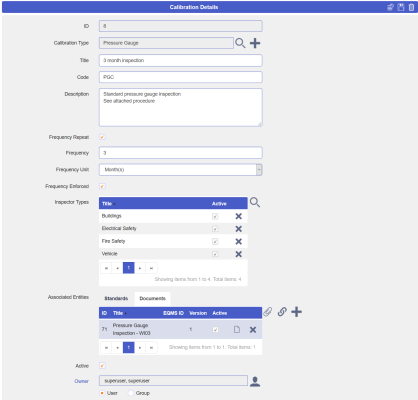The height and width of the screenshot is (400, 418).
Task: Click the ID field
Action: (181, 26)
